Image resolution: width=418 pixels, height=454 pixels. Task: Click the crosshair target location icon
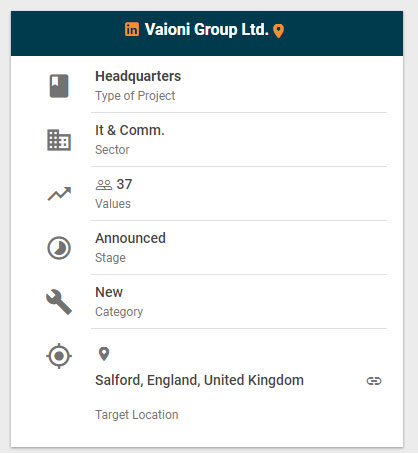point(59,356)
